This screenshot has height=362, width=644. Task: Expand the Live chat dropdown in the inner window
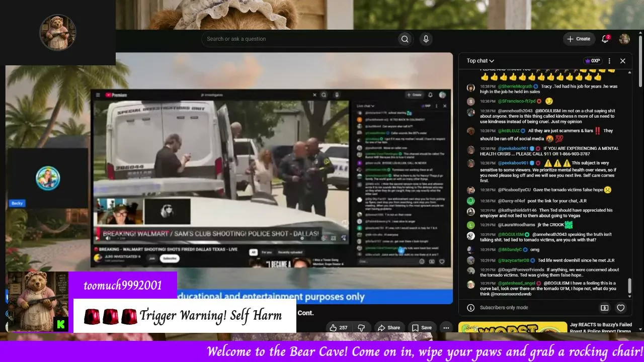point(365,106)
